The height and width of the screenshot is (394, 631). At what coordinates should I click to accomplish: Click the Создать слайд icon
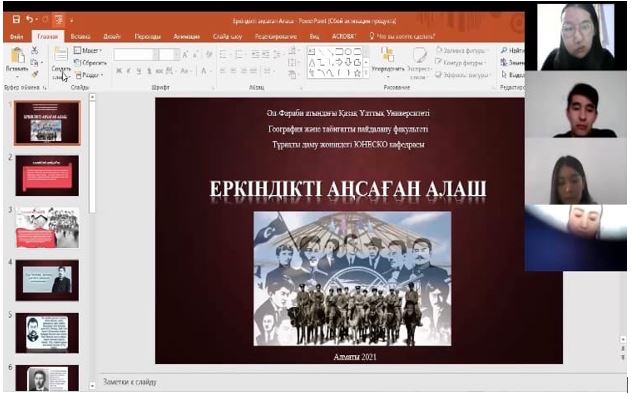[60, 55]
